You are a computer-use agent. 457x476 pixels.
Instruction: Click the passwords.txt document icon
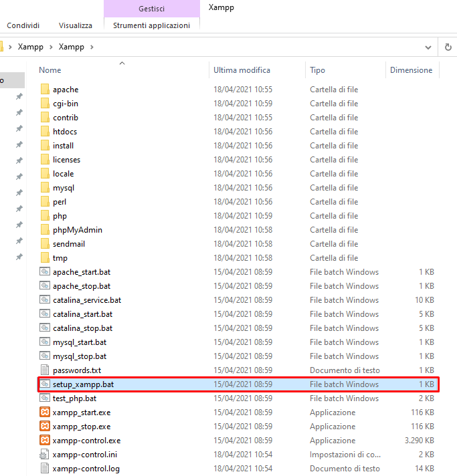[45, 370]
